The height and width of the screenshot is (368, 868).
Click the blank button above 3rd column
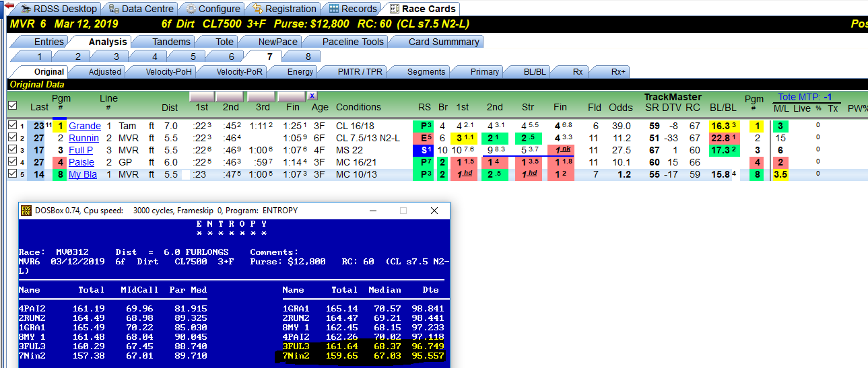(261, 96)
